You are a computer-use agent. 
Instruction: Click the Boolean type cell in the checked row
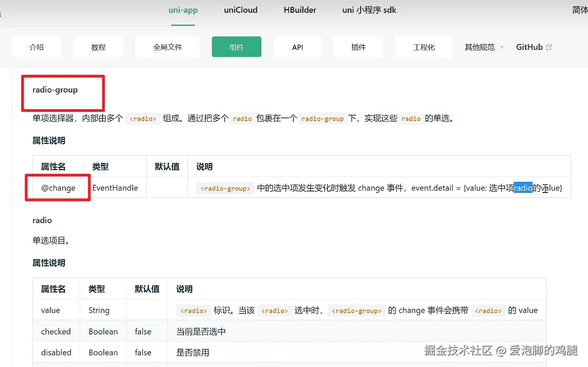click(103, 331)
